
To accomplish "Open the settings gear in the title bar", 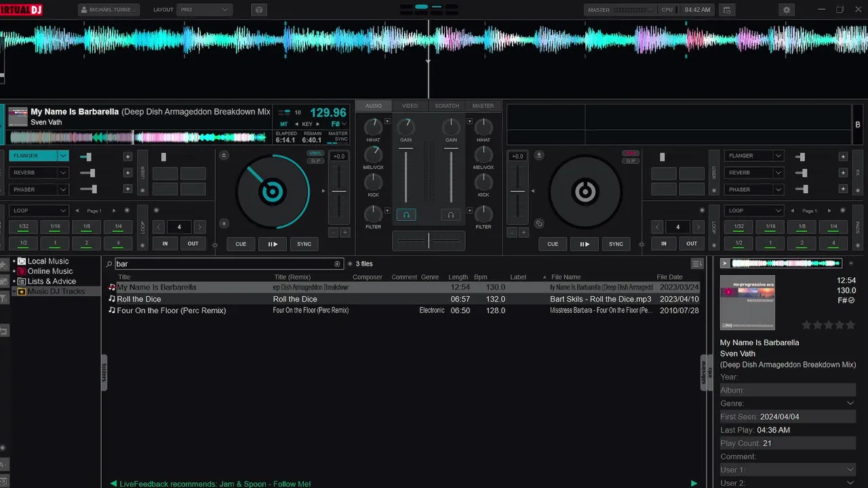I will (787, 10).
